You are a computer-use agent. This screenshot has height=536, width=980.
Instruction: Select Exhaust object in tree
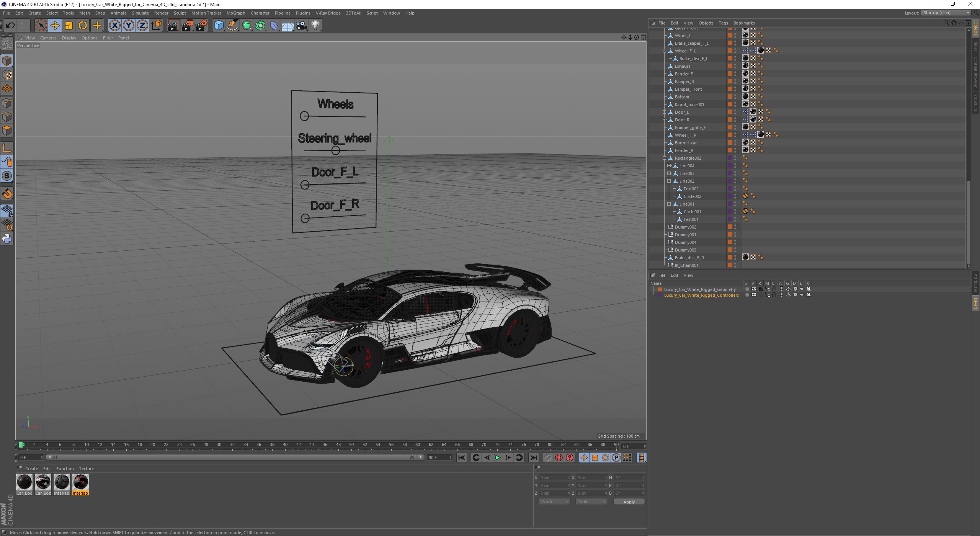(x=682, y=66)
